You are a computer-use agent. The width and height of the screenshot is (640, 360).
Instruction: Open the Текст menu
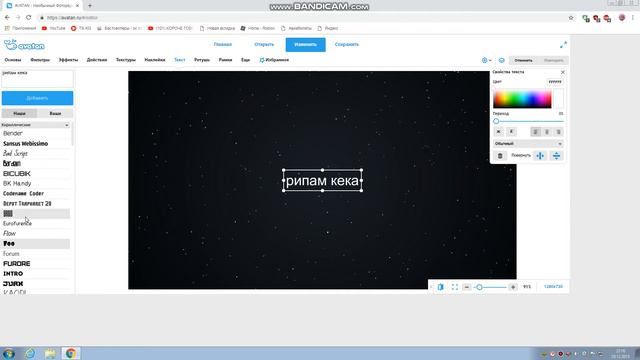(180, 60)
